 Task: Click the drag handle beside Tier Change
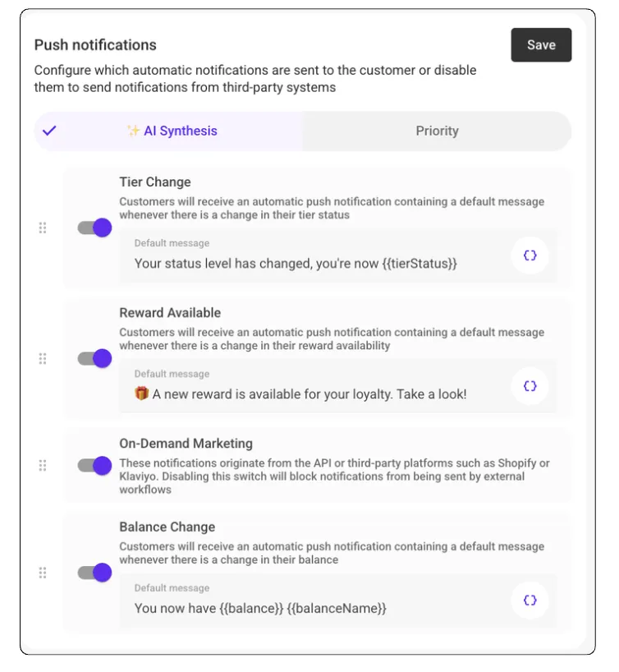click(x=43, y=228)
